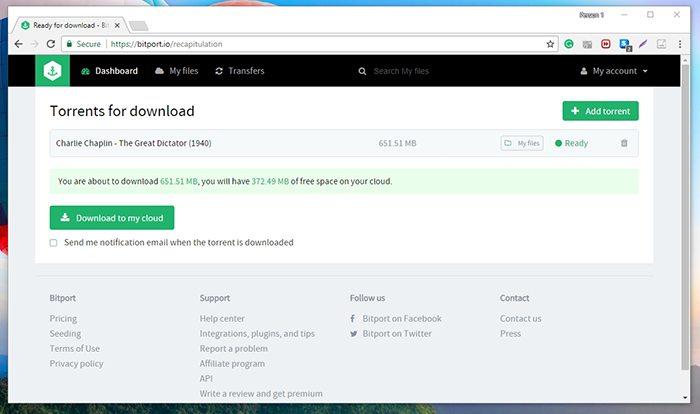The height and width of the screenshot is (414, 700).
Task: Delete the Charlie Chaplin torrent with trash icon
Action: tap(624, 143)
